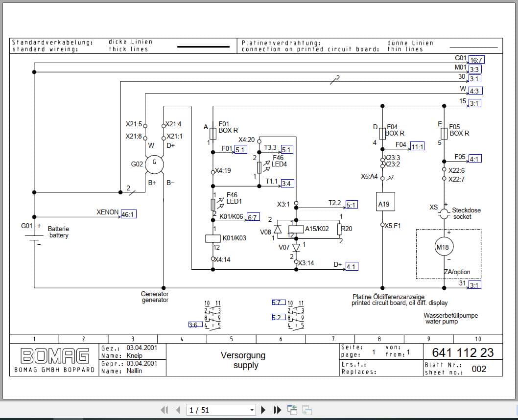Follow the T3.3 5:1 reference link
The width and height of the screenshot is (518, 420).
pyautogui.click(x=287, y=150)
